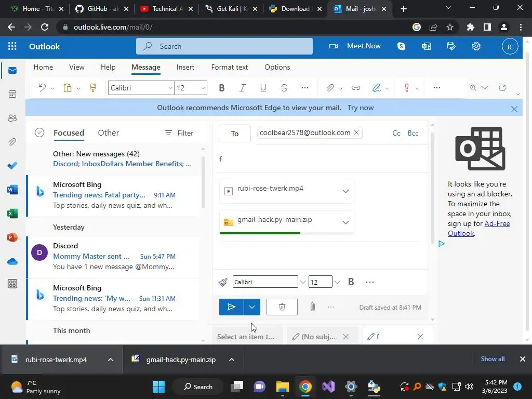Click the To recipients button
The width and height of the screenshot is (532, 399).
[235, 134]
